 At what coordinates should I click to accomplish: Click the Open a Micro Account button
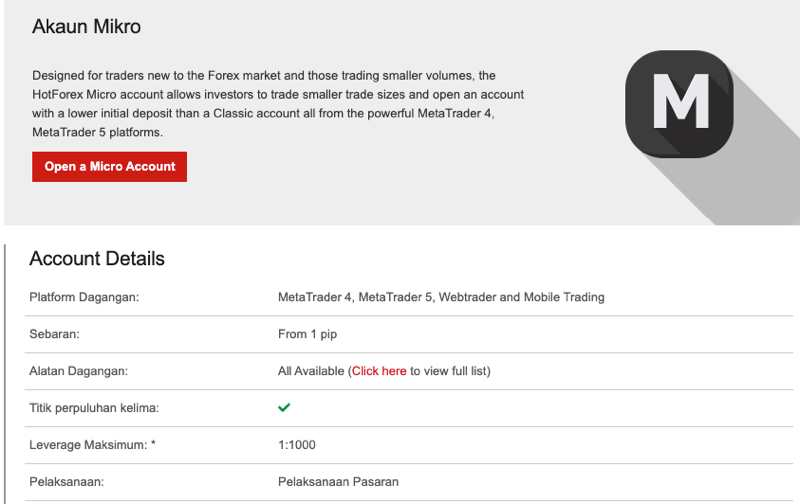[x=109, y=166]
